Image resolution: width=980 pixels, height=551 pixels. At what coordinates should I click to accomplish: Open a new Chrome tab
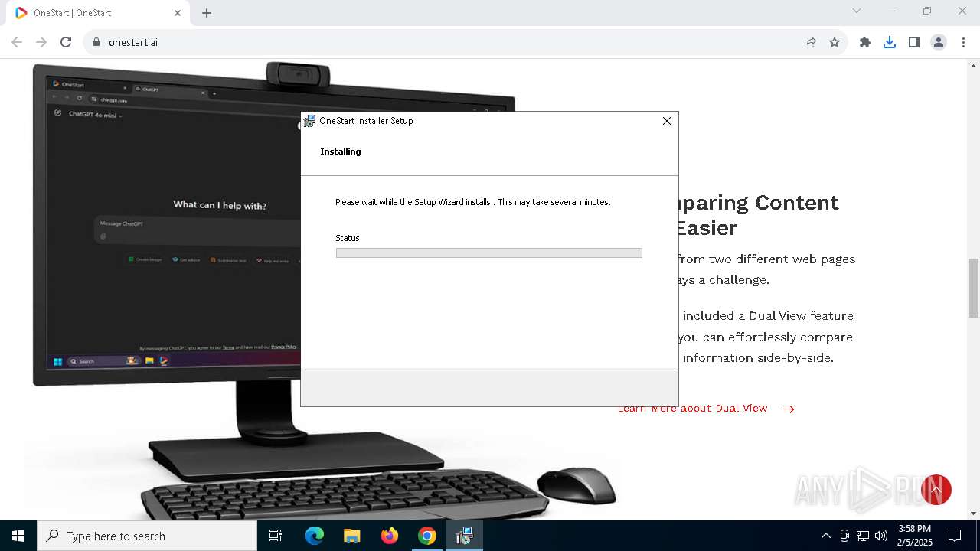(207, 13)
